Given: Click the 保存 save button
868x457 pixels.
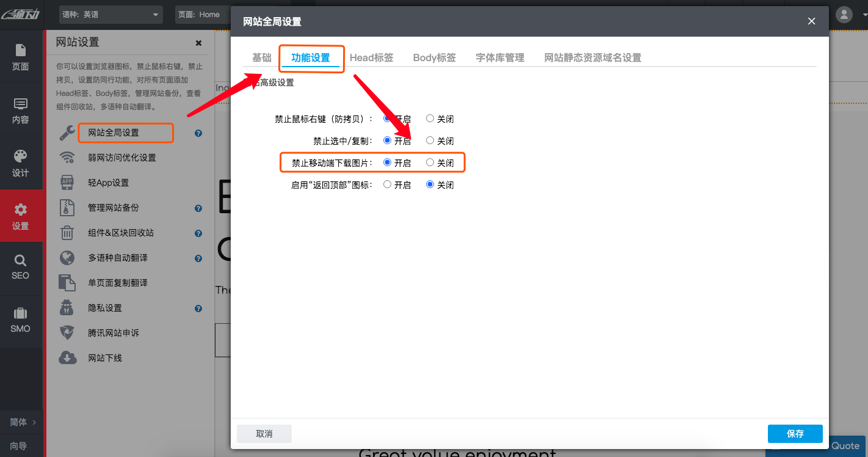Looking at the screenshot, I should (795, 434).
